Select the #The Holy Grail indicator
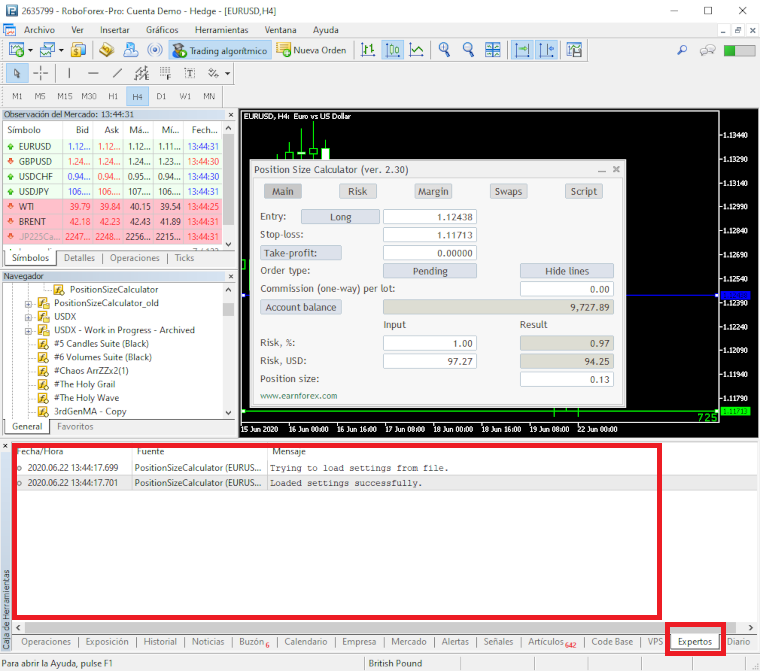Viewport: 760px width, 671px height. tap(84, 384)
